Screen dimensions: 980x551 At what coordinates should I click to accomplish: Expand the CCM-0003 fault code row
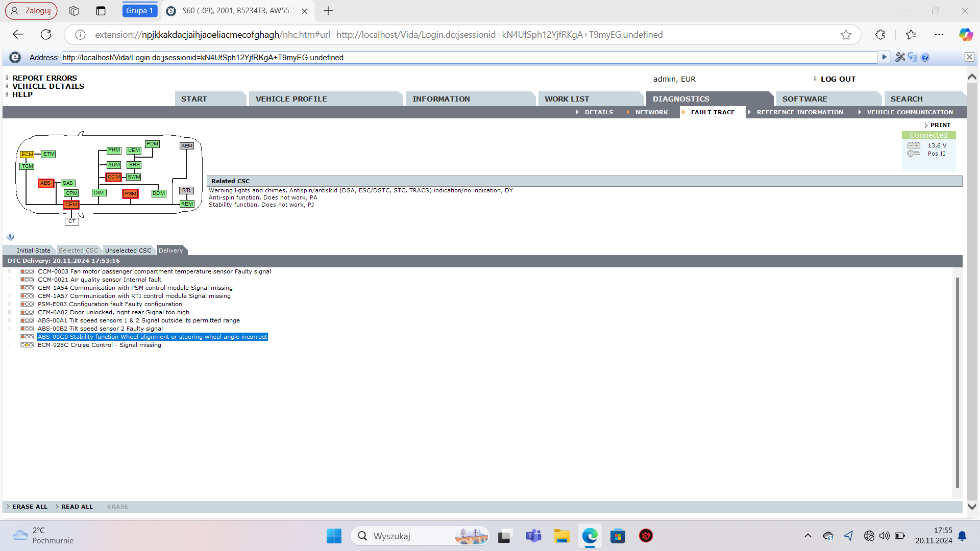pos(10,271)
